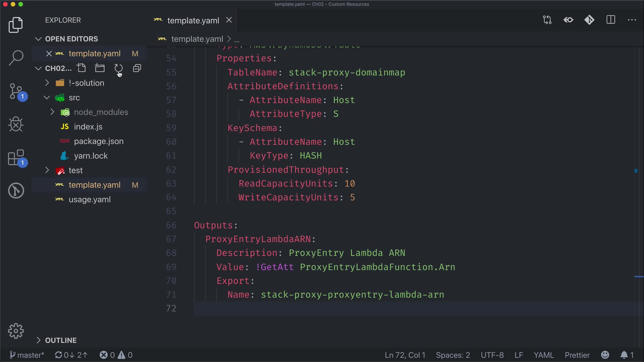This screenshot has width=644, height=362.
Task: Click the New Folder icon in explorer
Action: pyautogui.click(x=100, y=68)
